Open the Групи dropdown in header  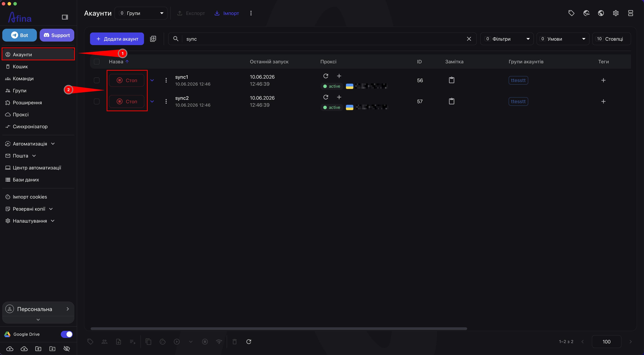tap(141, 13)
